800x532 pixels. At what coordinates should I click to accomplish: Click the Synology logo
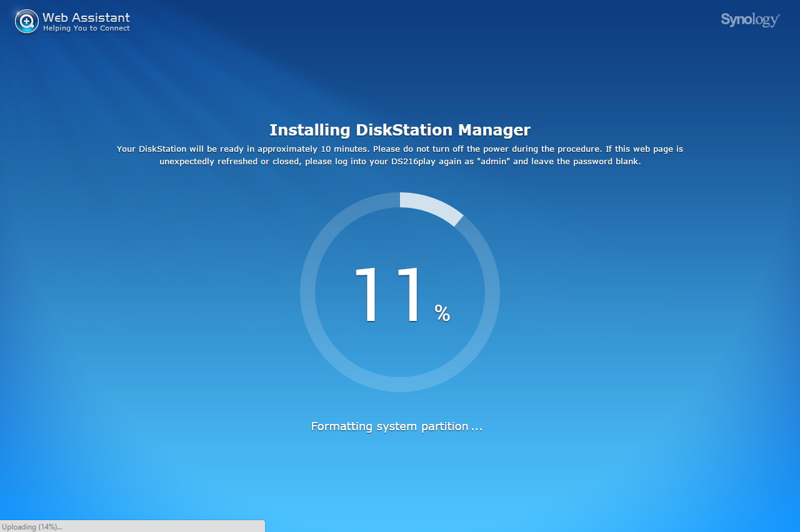pyautogui.click(x=749, y=20)
